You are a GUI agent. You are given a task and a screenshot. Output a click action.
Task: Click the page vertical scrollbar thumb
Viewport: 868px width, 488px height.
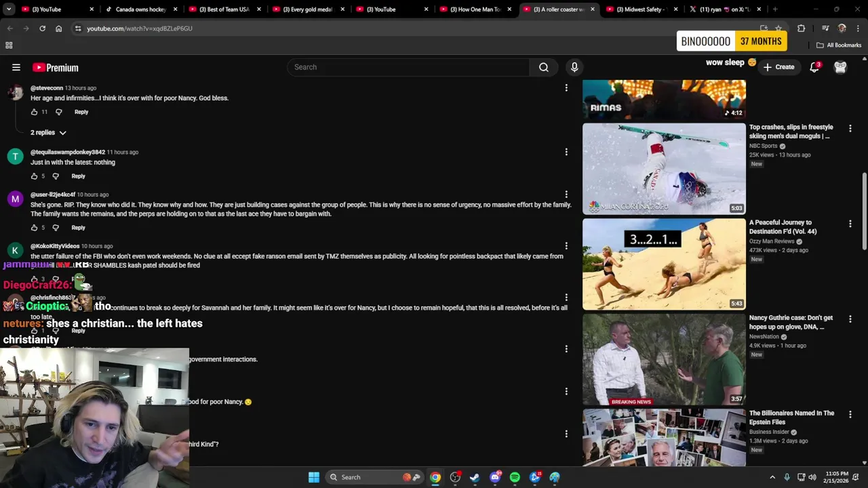[x=864, y=210]
